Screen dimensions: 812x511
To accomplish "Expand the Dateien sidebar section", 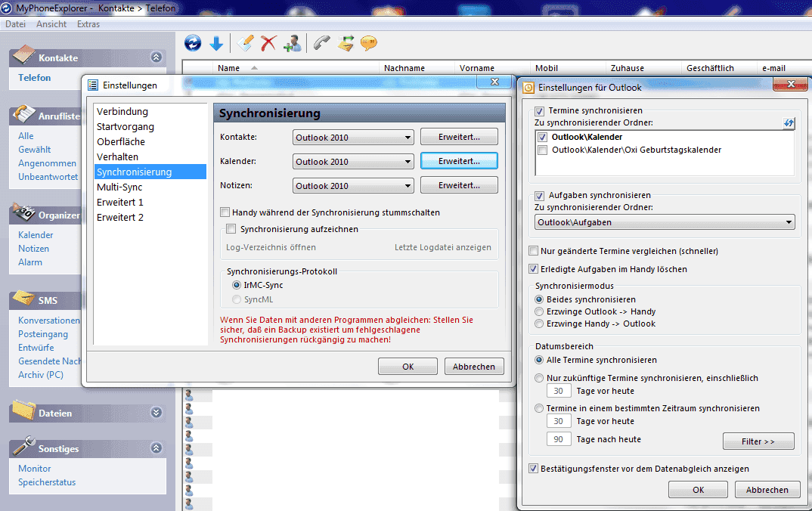I will [x=157, y=413].
